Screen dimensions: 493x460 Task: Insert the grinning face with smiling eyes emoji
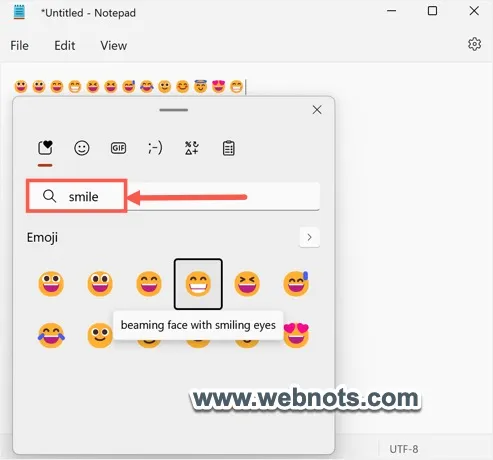(149, 284)
